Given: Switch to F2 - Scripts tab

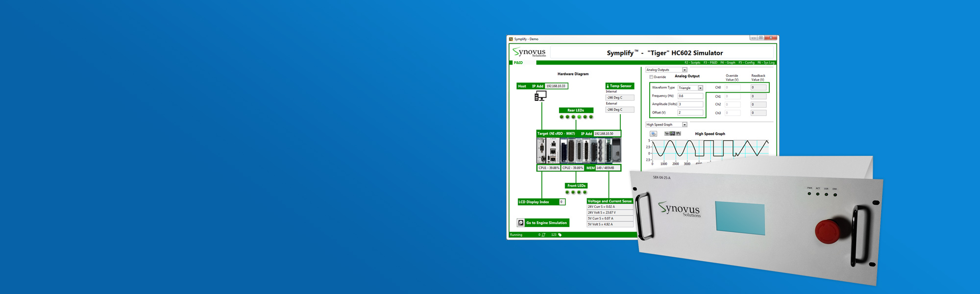Looking at the screenshot, I should (692, 63).
